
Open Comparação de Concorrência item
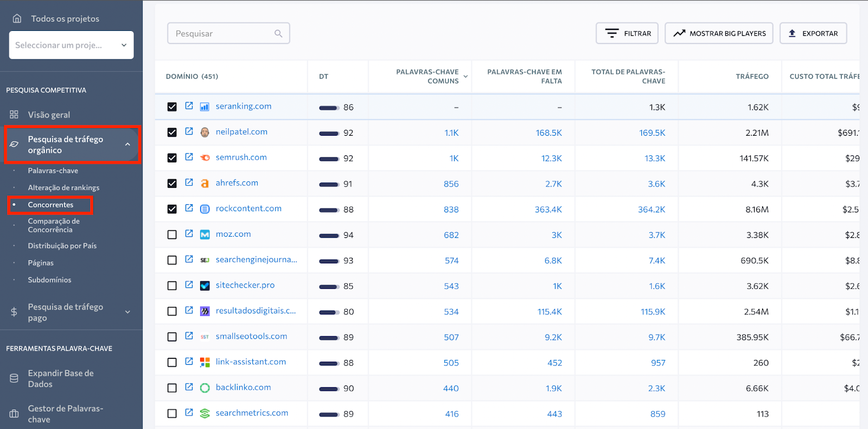coord(54,225)
